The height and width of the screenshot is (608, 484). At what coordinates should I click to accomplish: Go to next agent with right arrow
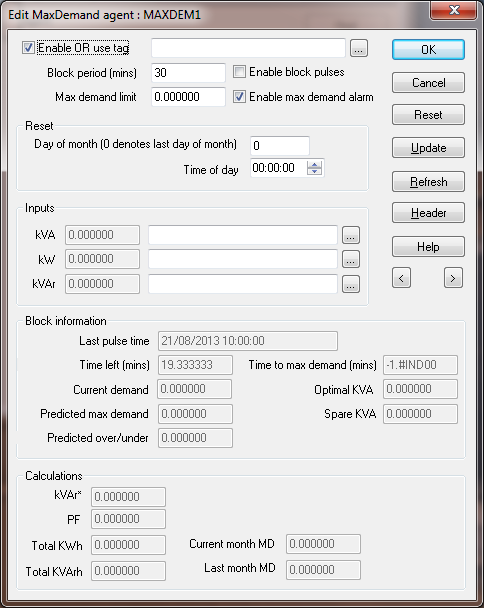tap(453, 278)
